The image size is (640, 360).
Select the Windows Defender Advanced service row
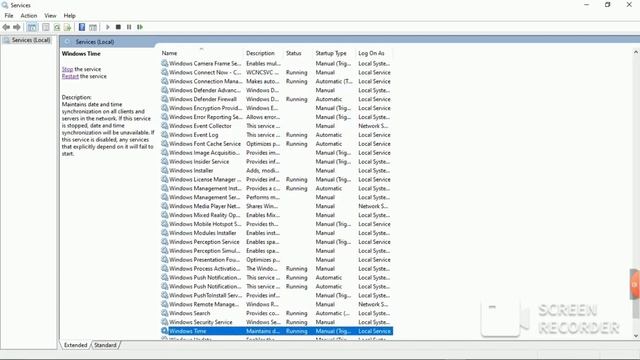[x=276, y=90]
